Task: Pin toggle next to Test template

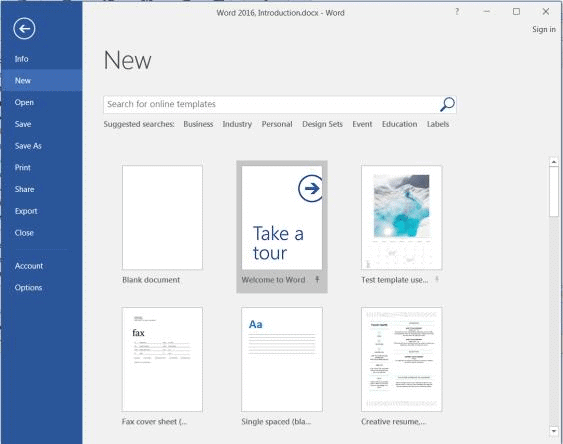Action: point(437,279)
